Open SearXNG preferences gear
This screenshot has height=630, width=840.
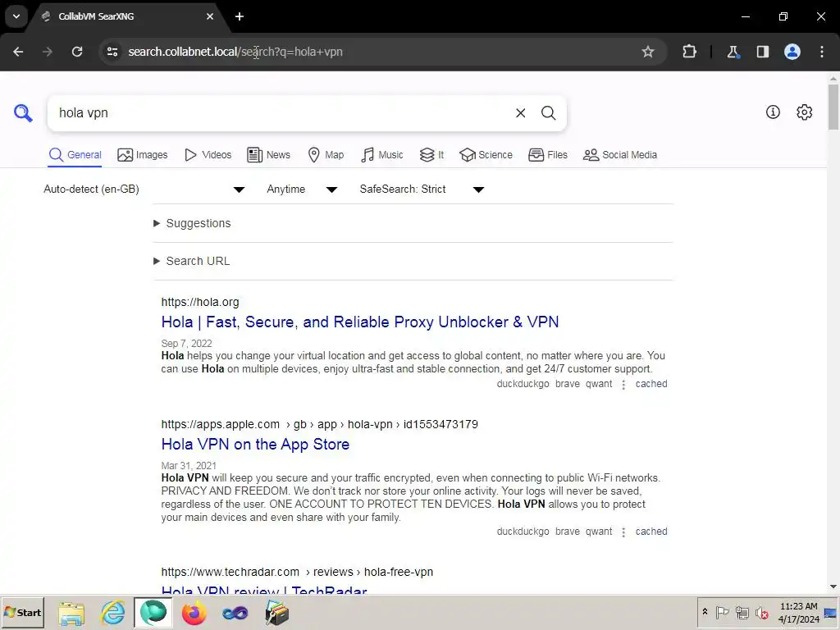click(x=804, y=112)
